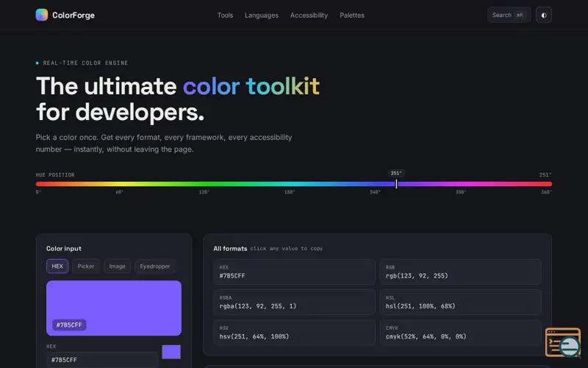
Task: Click the 251° tooltip above the slider
Action: pyautogui.click(x=396, y=173)
